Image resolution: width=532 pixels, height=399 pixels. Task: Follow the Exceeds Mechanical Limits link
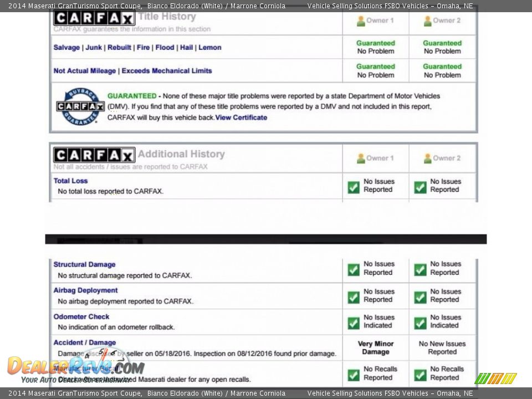point(167,71)
